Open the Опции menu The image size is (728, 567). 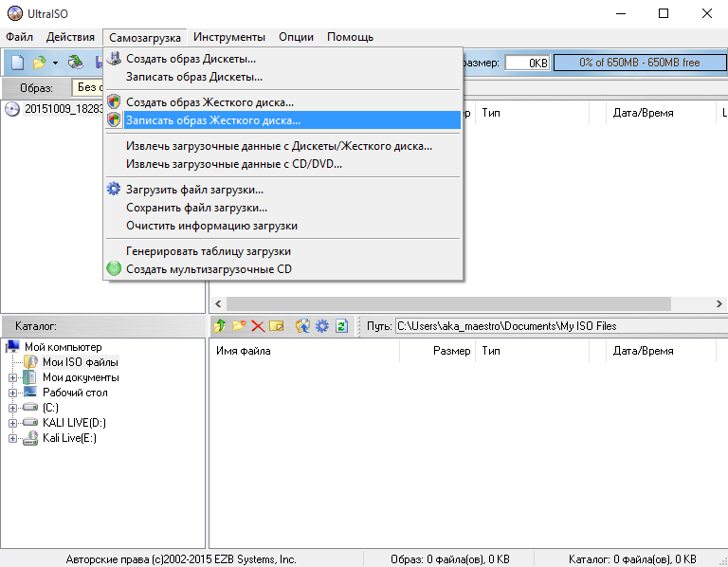click(296, 37)
